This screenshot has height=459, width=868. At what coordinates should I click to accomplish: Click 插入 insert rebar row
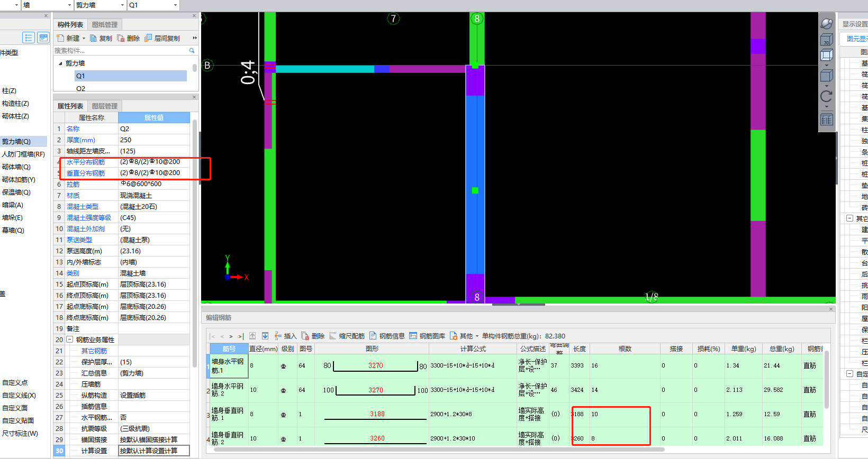point(286,336)
